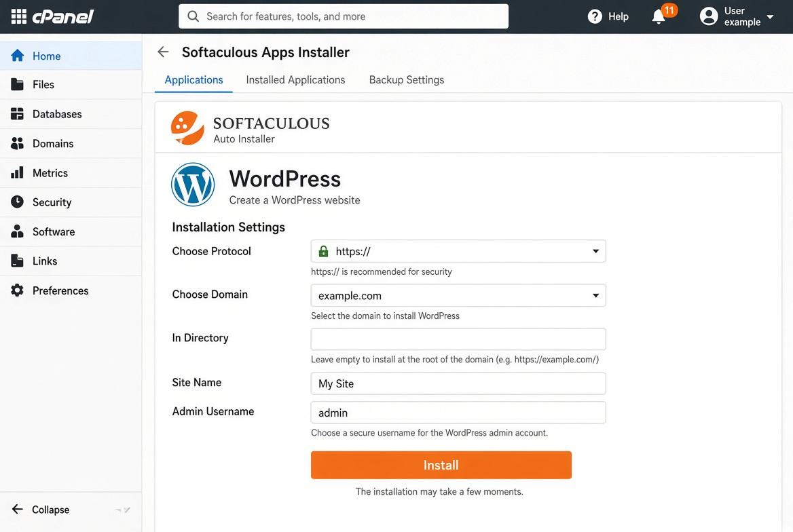Switch to the Installed Applications tab
Image resolution: width=793 pixels, height=532 pixels.
tap(295, 80)
